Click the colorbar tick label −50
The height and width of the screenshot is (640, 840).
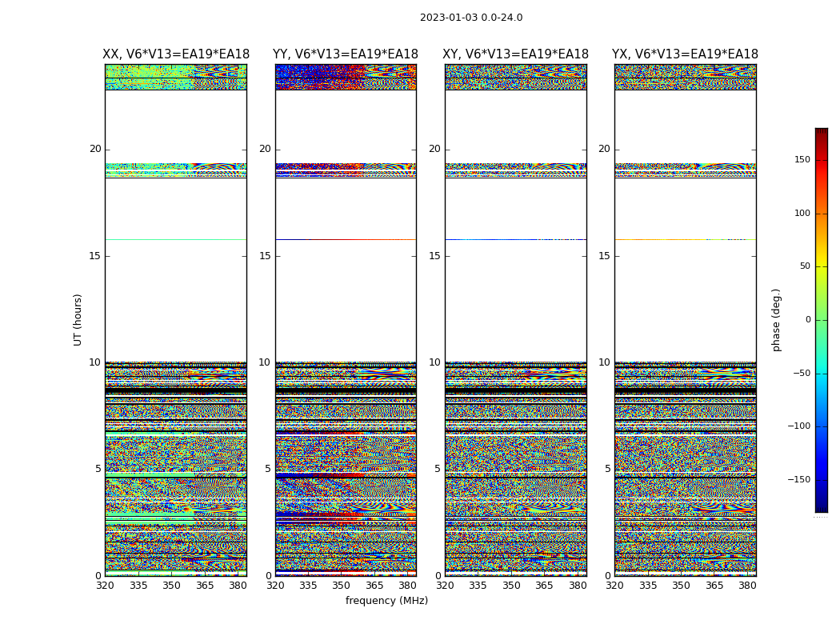coord(802,373)
